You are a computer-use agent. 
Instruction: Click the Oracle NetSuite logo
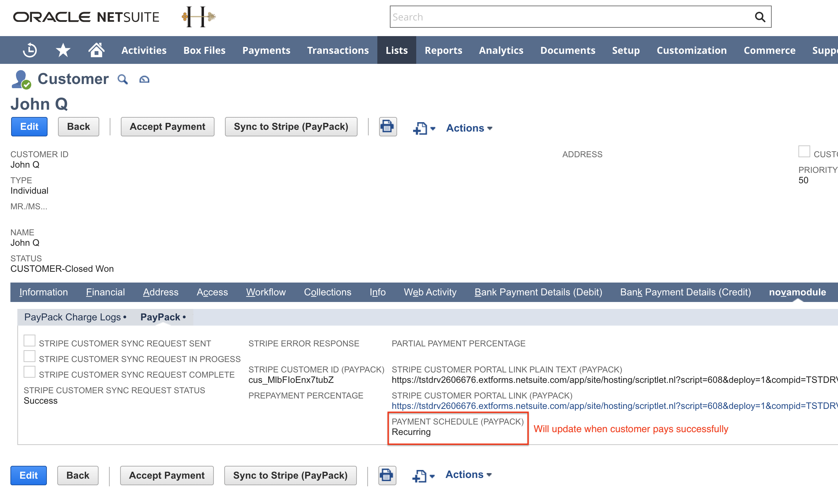[x=86, y=17]
